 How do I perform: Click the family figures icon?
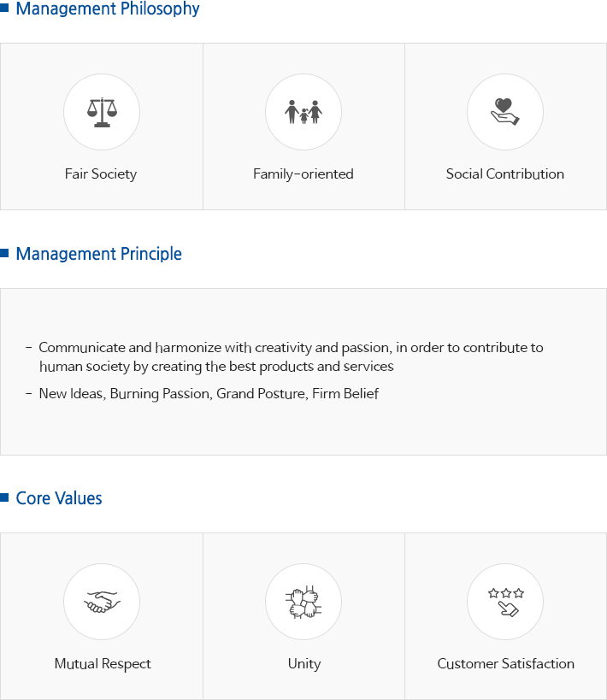tap(303, 112)
